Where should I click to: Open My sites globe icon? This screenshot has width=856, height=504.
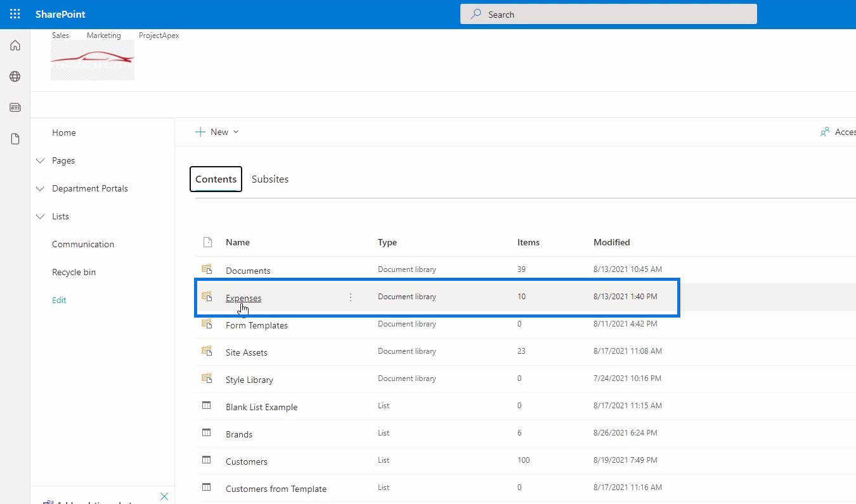click(x=15, y=77)
